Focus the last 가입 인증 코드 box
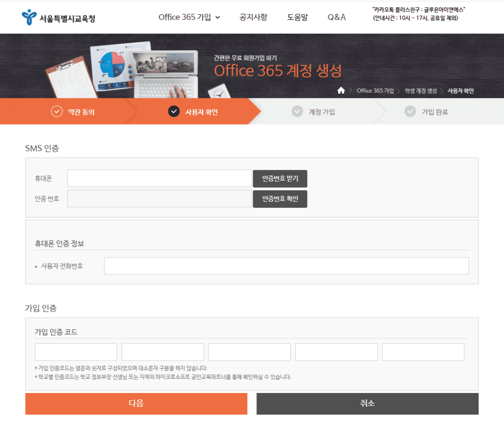This screenshot has height=422, width=504. (x=423, y=352)
